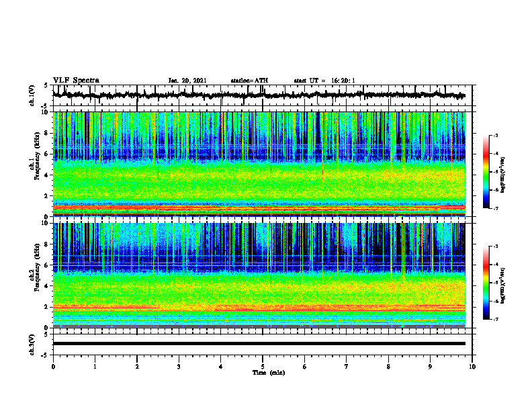Viewport: 532px width, 411px height.
Task: Click the "VLF Spectra" title text
Action: [76, 81]
